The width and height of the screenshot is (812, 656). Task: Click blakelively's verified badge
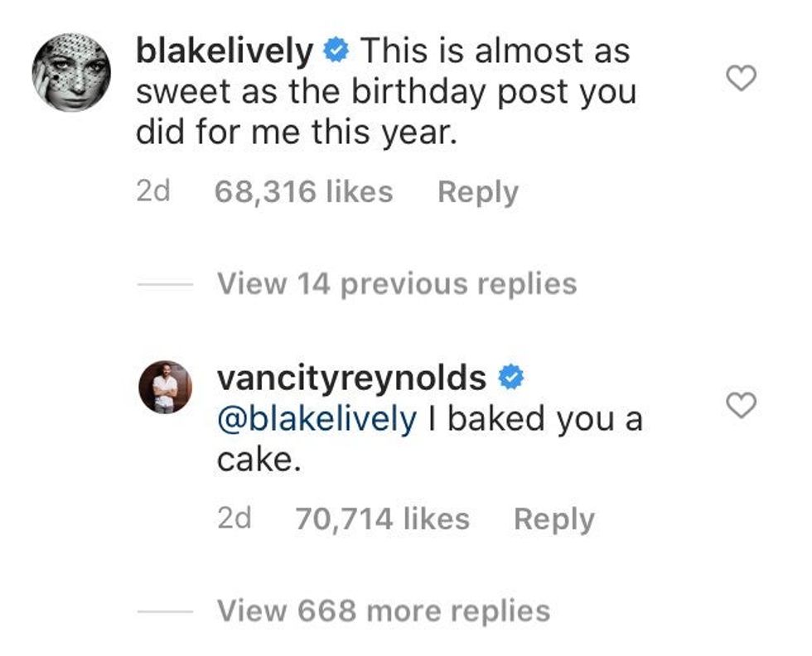click(336, 51)
